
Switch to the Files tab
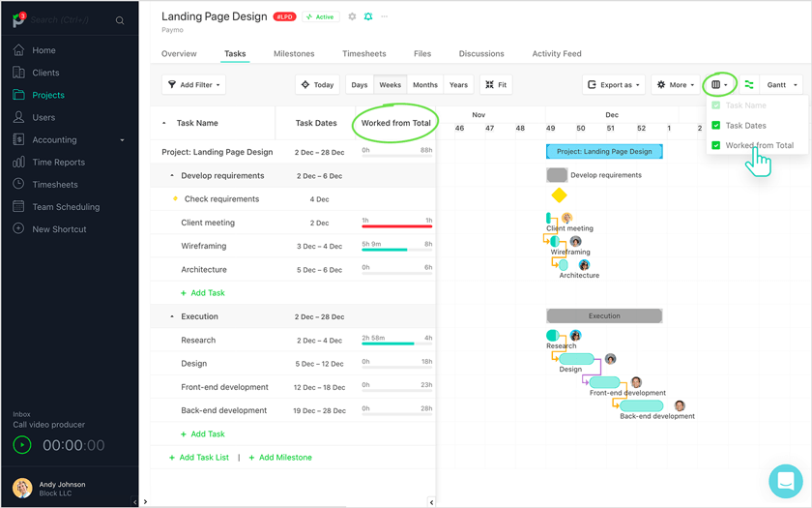[422, 53]
